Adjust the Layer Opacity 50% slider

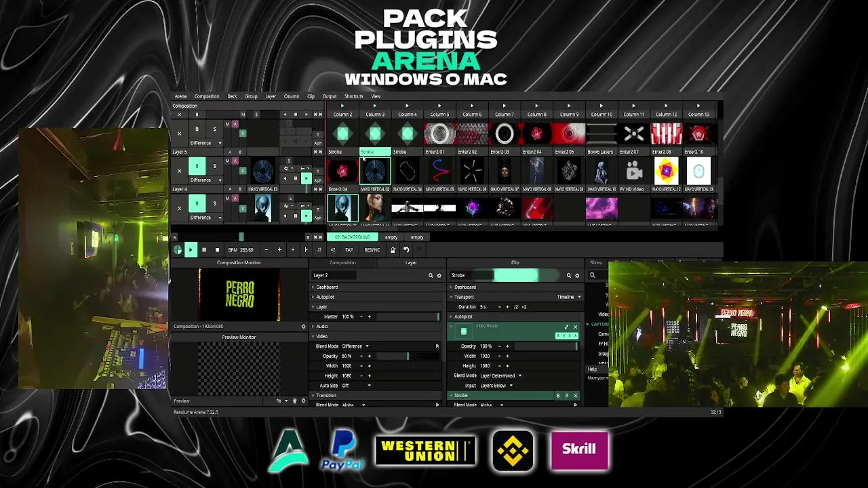click(x=408, y=356)
